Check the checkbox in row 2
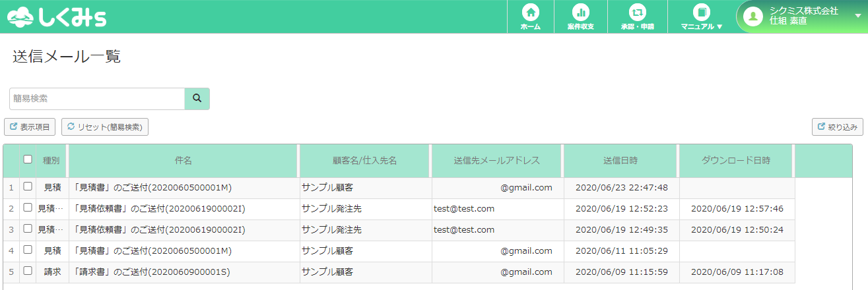Viewport: 868px width, 290px height. [28, 208]
